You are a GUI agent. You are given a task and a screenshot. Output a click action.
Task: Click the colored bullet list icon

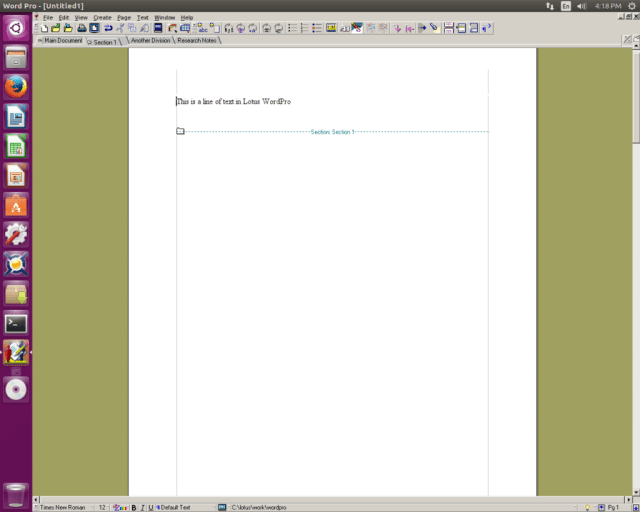317,28
